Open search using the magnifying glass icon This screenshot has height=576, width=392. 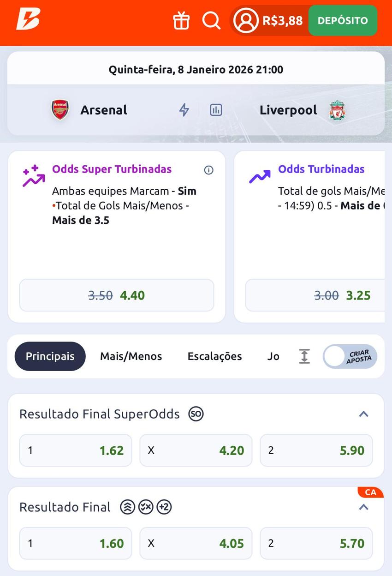(x=211, y=20)
